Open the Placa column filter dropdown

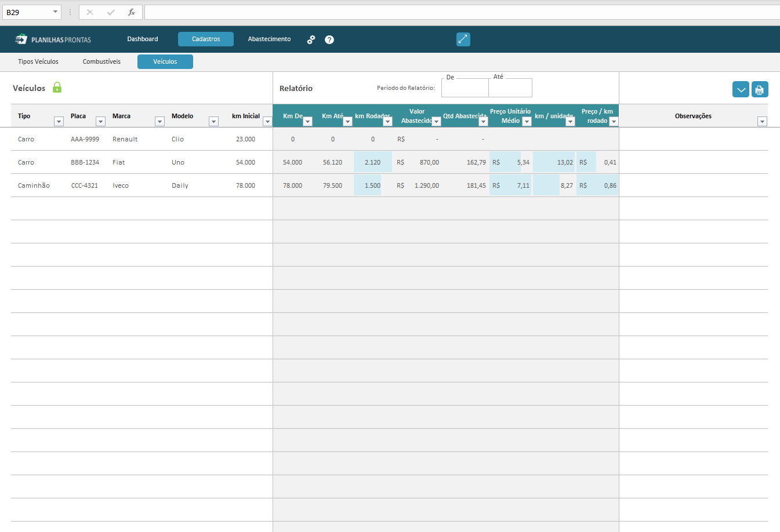point(100,121)
